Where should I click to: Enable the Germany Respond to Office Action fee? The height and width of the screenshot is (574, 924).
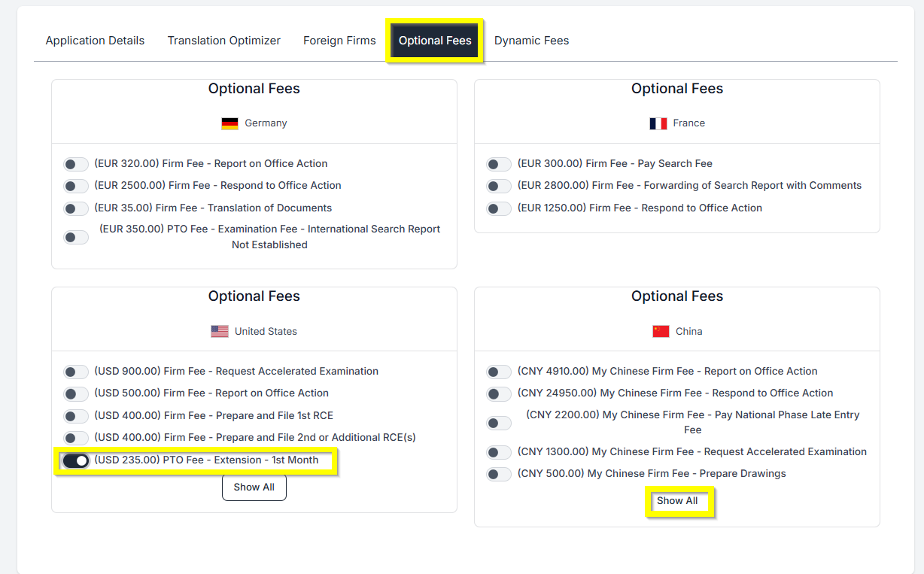tap(76, 186)
